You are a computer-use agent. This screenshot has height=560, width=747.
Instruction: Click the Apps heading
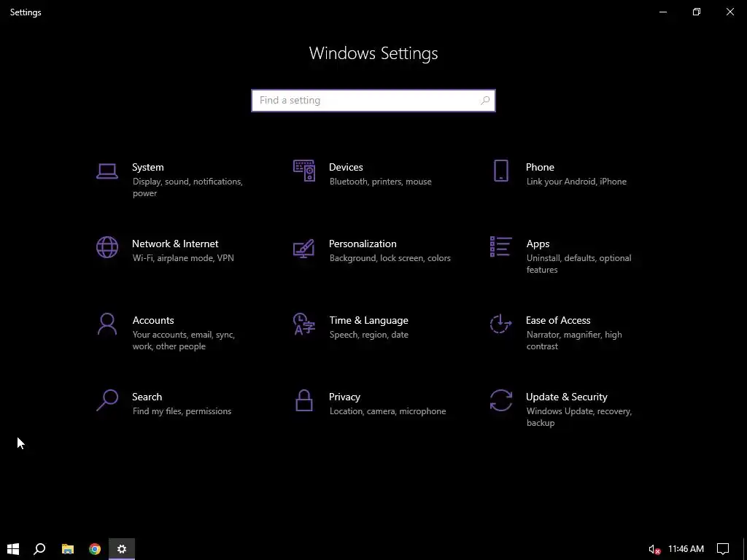[538, 244]
